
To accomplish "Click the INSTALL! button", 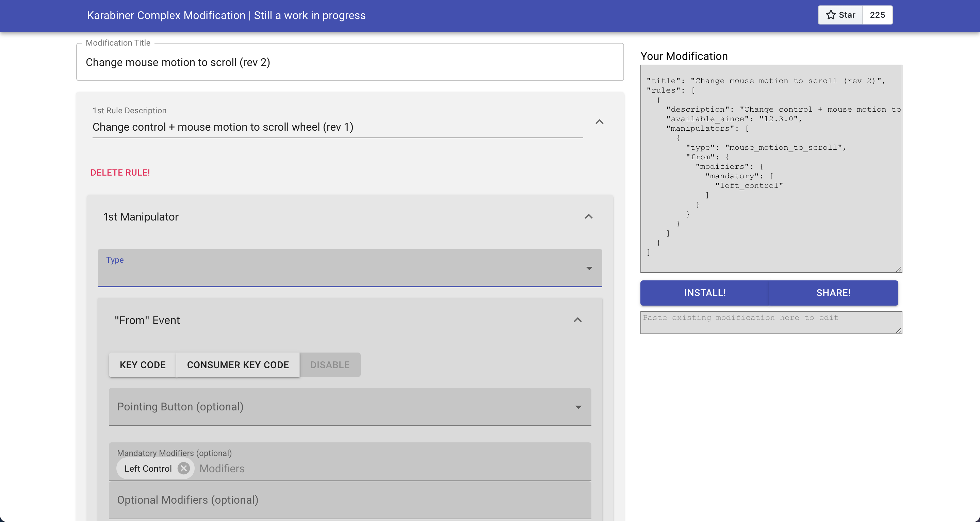I will 705,293.
